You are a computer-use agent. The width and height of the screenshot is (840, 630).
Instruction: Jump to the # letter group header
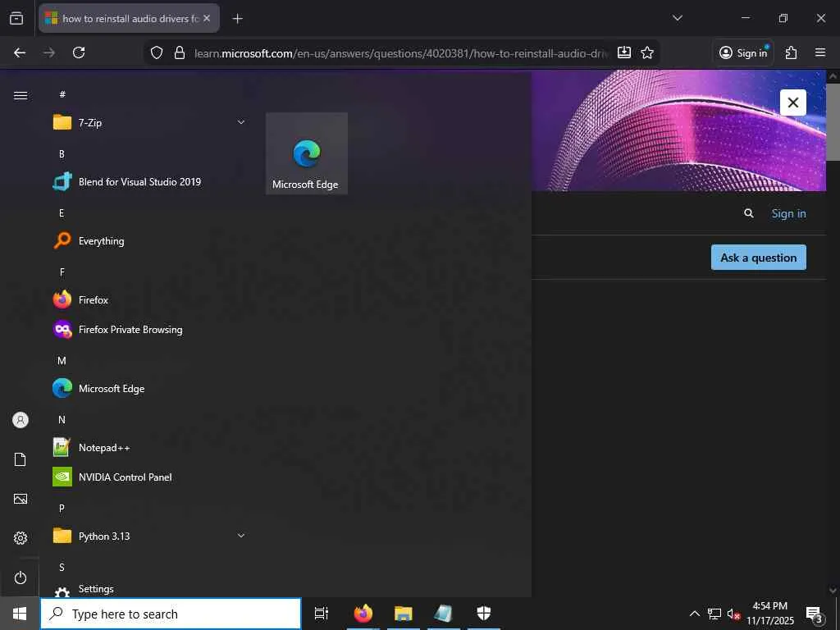62,94
